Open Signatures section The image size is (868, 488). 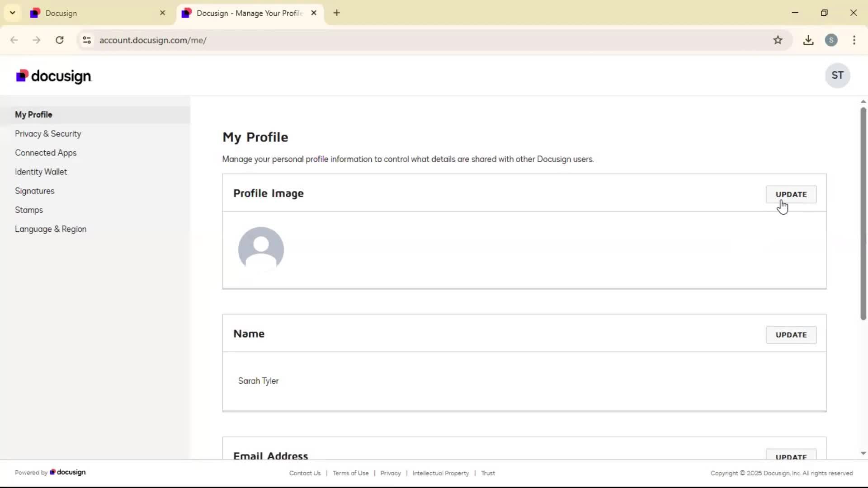(x=34, y=191)
